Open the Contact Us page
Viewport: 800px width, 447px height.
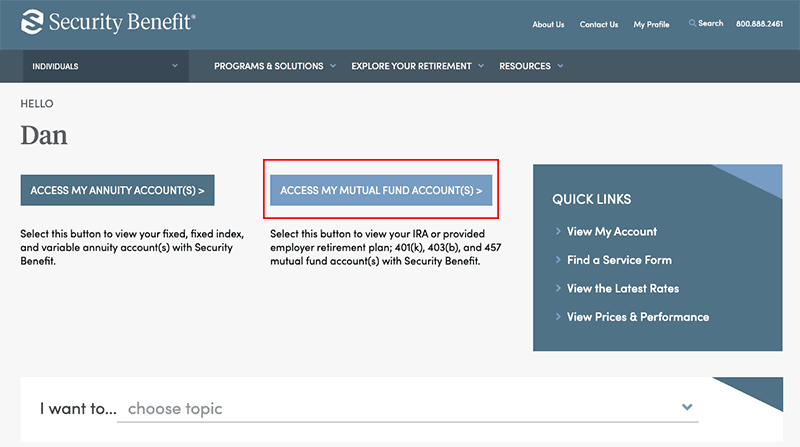coord(598,24)
